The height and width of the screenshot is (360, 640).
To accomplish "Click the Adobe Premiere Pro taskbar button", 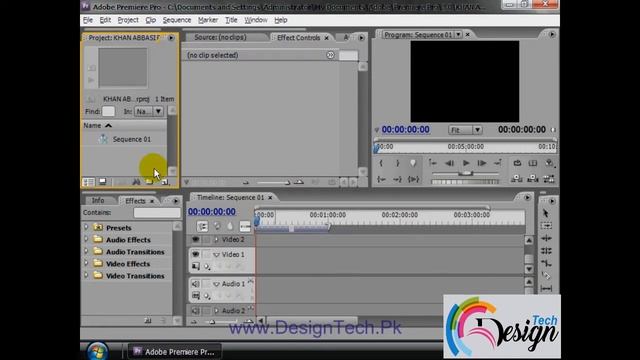I will tap(174, 352).
